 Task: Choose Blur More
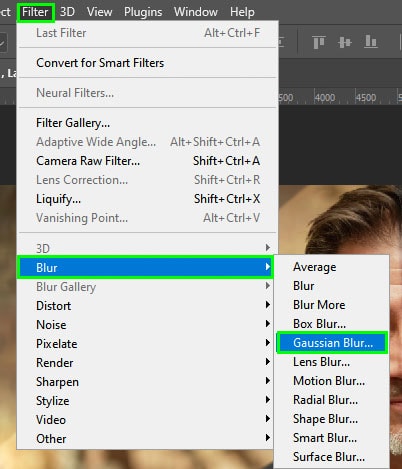click(x=332, y=305)
